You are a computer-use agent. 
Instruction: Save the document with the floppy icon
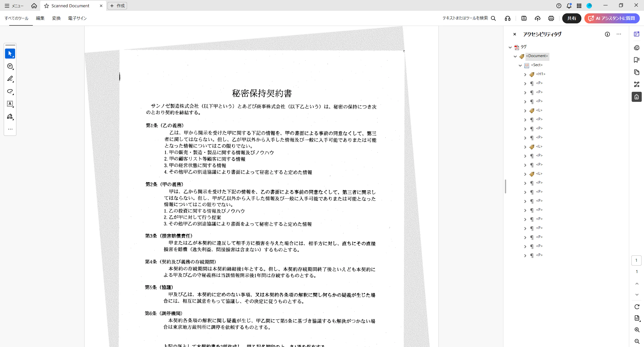(524, 18)
